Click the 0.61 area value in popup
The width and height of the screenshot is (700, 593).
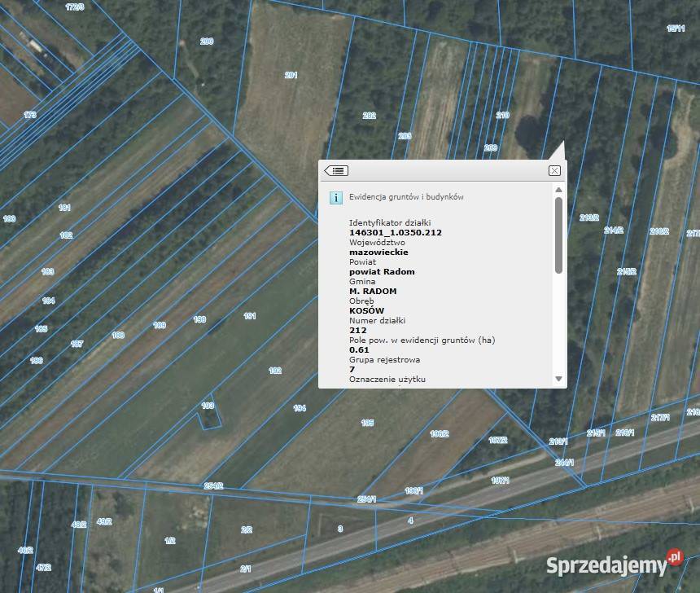(x=359, y=350)
